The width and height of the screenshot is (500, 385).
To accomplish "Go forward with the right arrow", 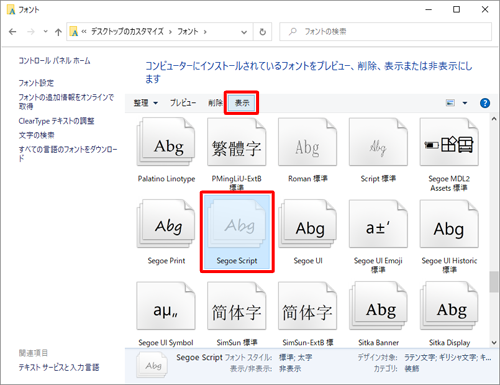I will coord(31,32).
